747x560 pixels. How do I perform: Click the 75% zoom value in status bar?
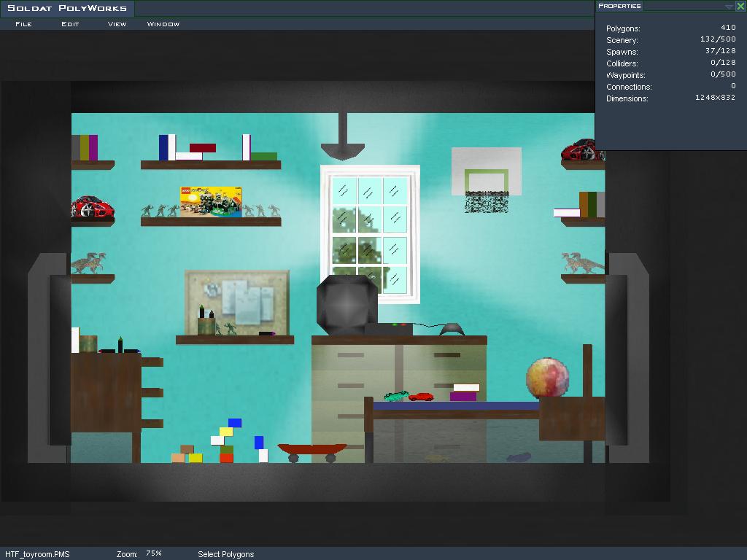(153, 553)
